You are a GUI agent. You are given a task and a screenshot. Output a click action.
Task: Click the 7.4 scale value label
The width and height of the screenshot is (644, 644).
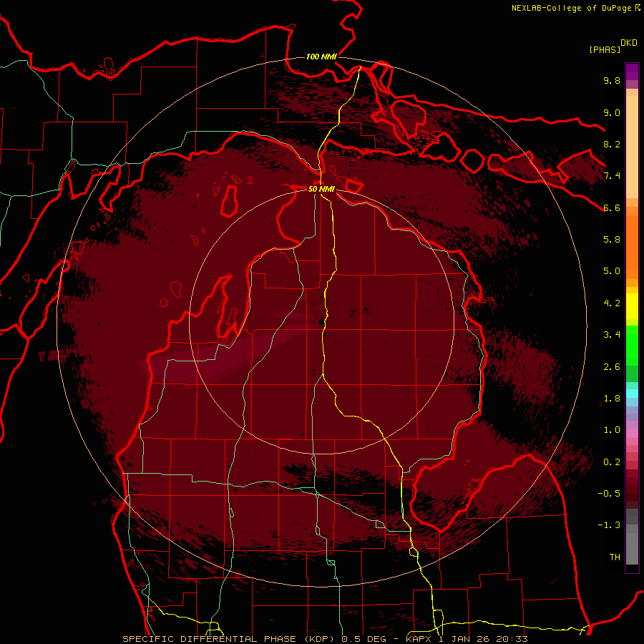[612, 176]
